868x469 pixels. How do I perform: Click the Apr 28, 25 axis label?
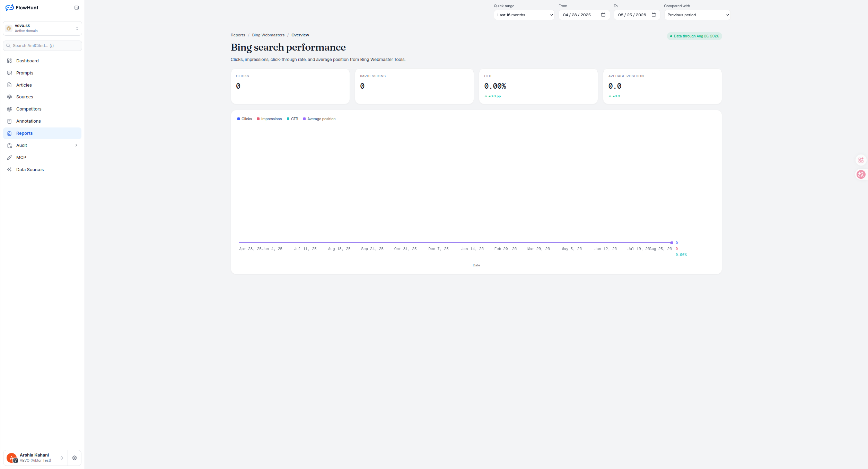point(250,249)
